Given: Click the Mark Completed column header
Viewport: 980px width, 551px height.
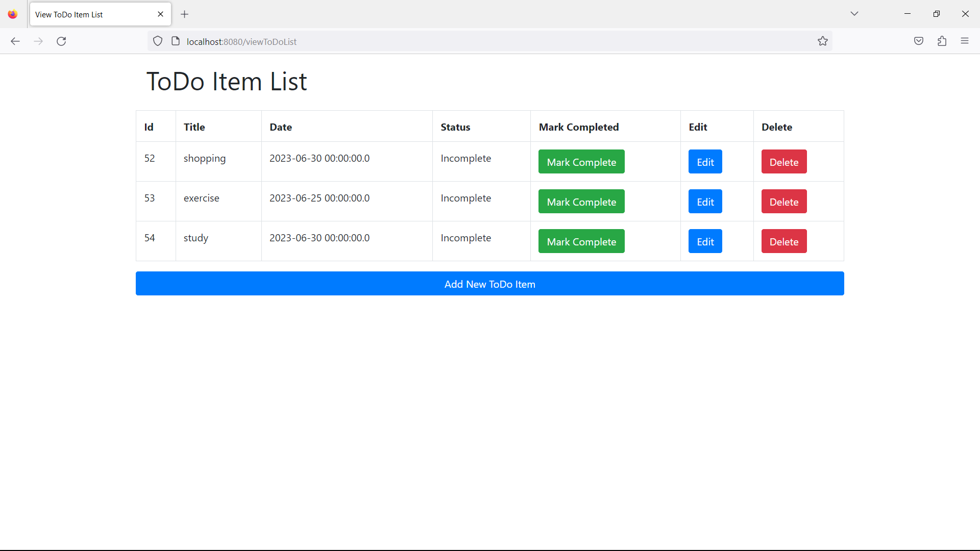Looking at the screenshot, I should click(605, 127).
